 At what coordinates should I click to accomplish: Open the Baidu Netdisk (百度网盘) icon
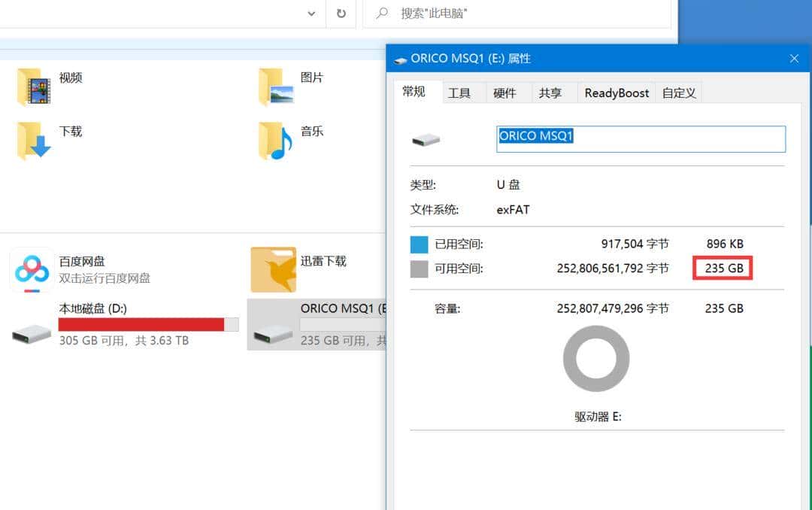pyautogui.click(x=30, y=269)
